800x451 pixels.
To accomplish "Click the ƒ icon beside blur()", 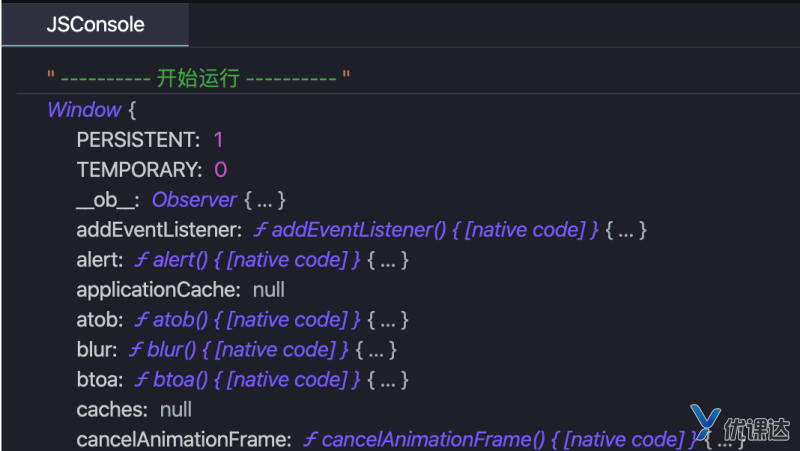I will pyautogui.click(x=136, y=350).
